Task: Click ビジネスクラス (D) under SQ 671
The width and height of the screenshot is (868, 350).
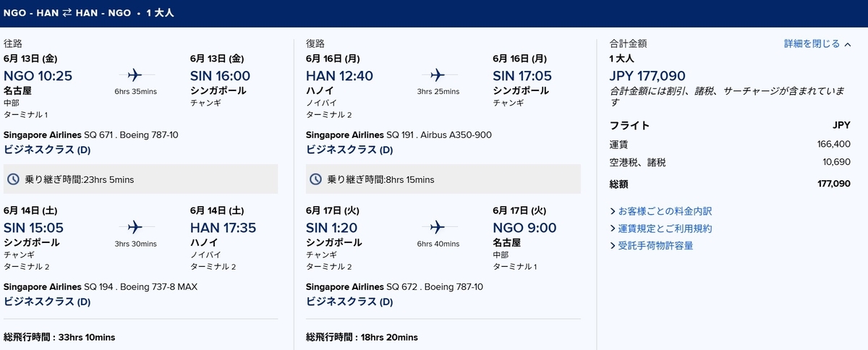Action: [x=47, y=150]
